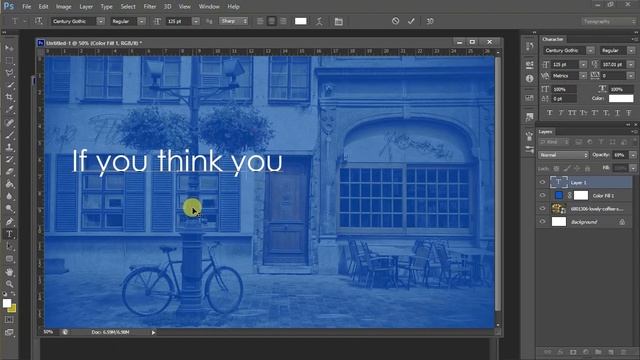Open font size dropdown in options bar

click(196, 21)
